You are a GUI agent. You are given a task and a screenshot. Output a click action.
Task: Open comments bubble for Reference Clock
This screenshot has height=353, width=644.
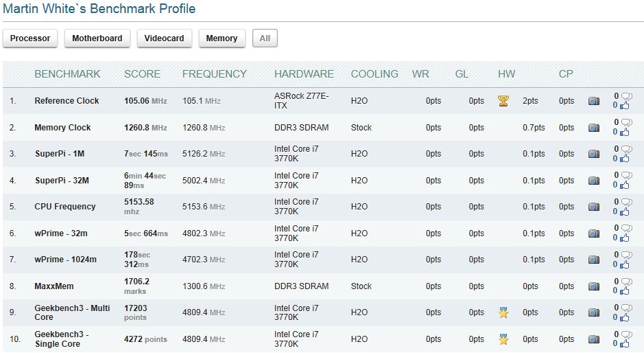click(626, 96)
